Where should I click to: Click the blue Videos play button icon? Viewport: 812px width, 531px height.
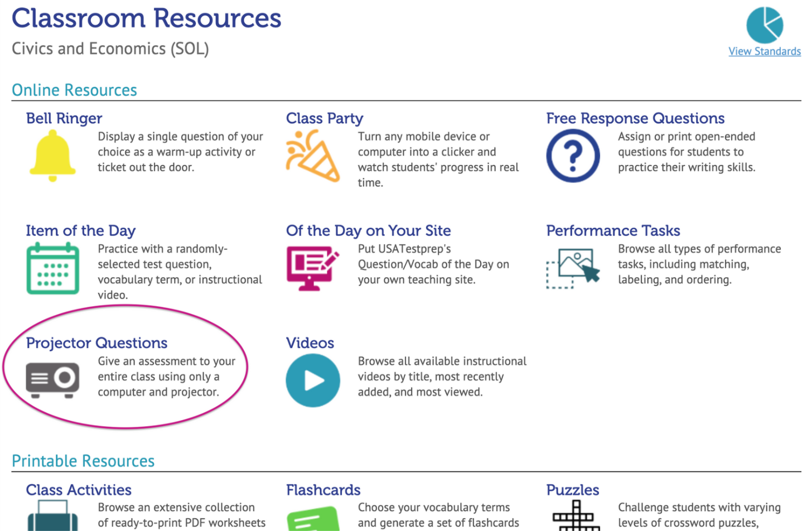[x=313, y=380]
